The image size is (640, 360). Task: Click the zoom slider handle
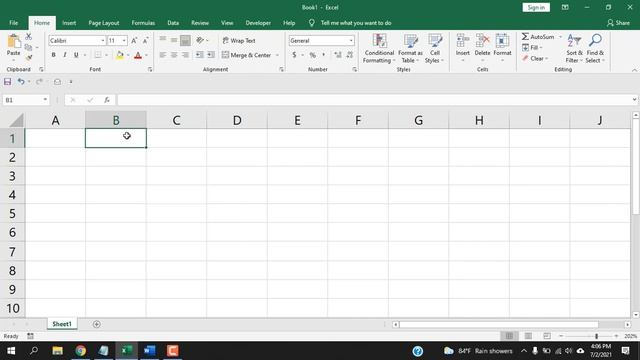pos(596,336)
